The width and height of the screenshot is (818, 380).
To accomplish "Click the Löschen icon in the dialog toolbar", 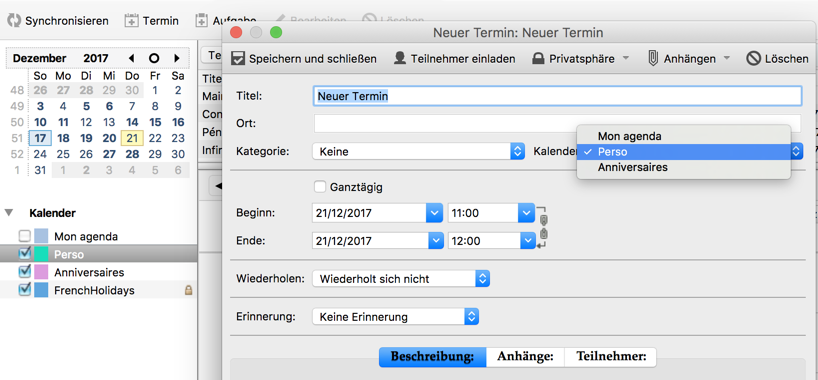I will (x=753, y=58).
